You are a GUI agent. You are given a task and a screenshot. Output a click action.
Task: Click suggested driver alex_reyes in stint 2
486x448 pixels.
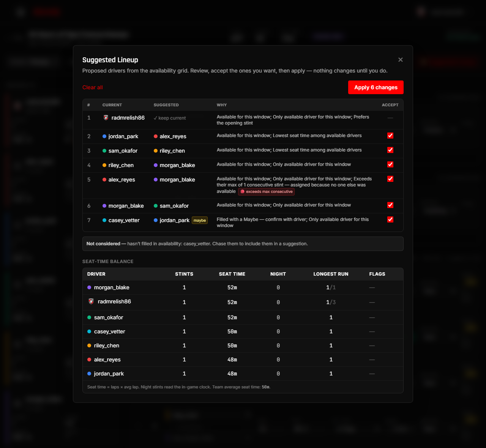click(170, 136)
